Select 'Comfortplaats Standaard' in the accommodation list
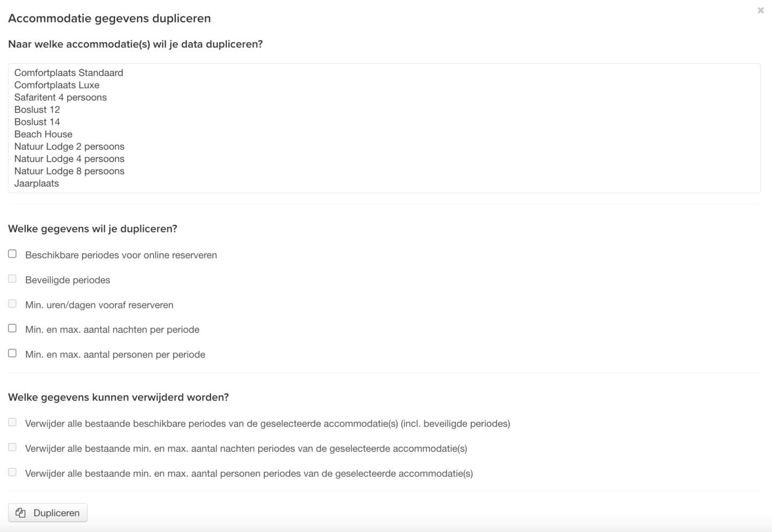 (69, 73)
